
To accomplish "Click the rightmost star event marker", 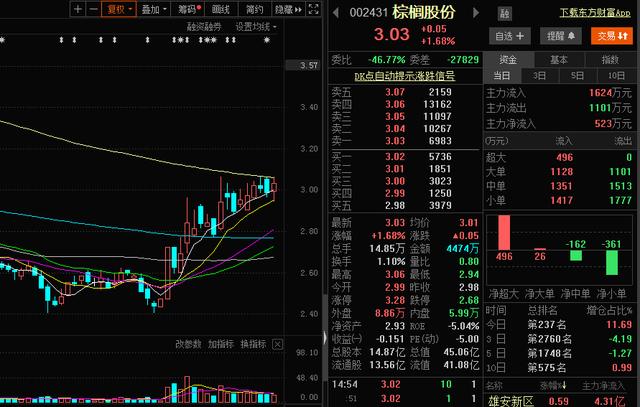I will [x=267, y=40].
